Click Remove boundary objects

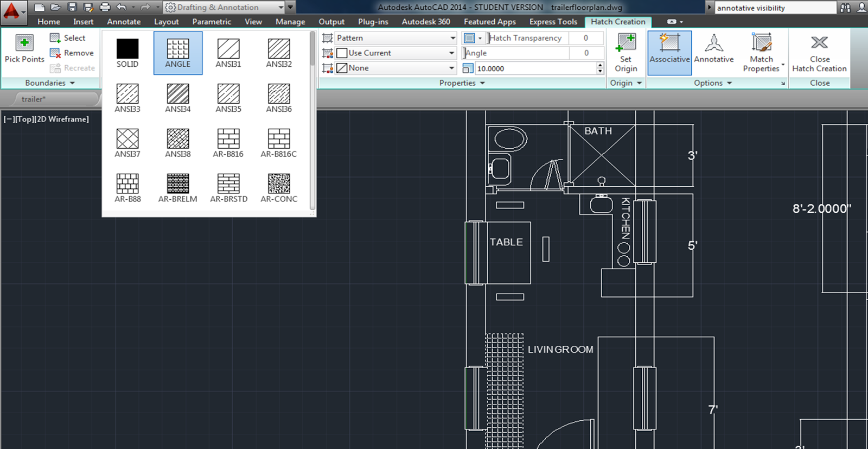[x=72, y=53]
